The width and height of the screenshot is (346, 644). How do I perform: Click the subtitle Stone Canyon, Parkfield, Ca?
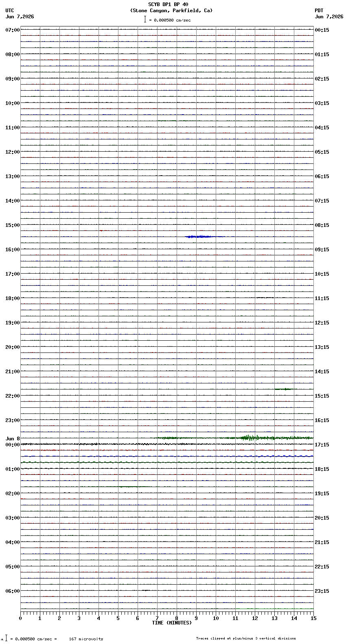[x=171, y=11]
